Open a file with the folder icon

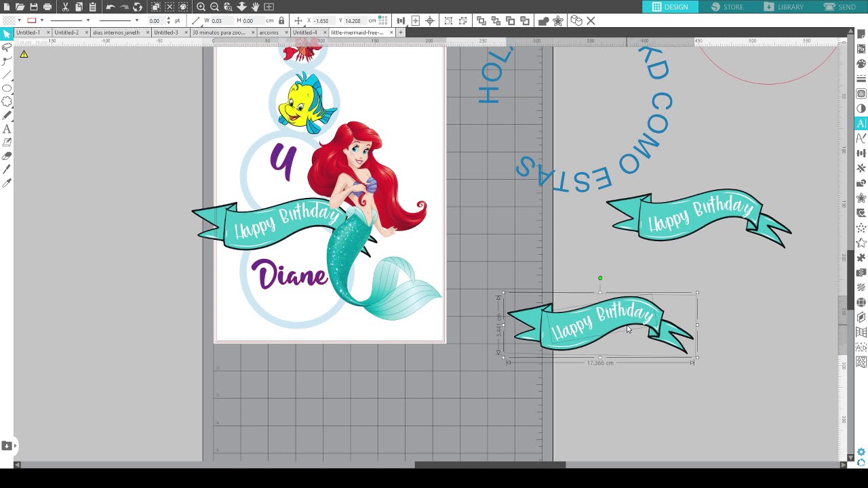(20, 7)
